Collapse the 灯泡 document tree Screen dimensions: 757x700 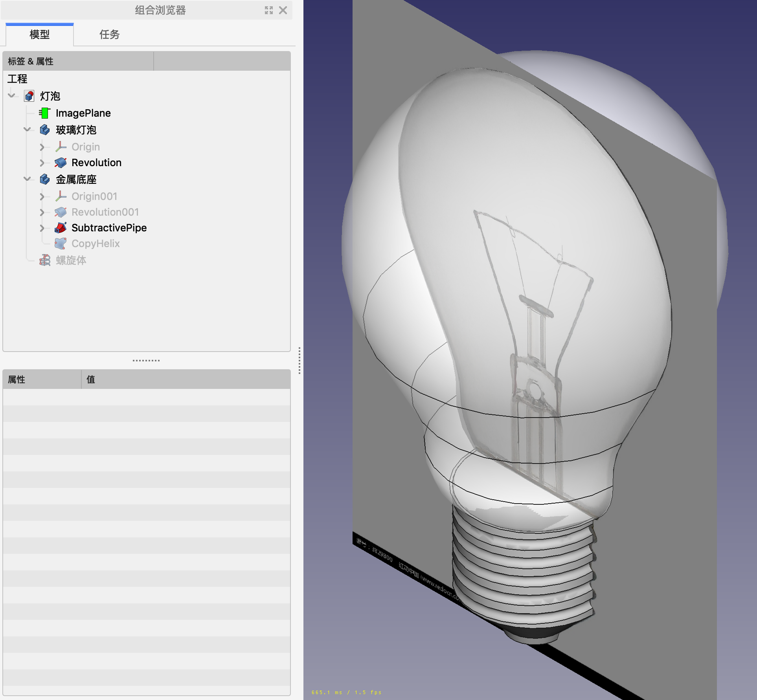pos(11,95)
